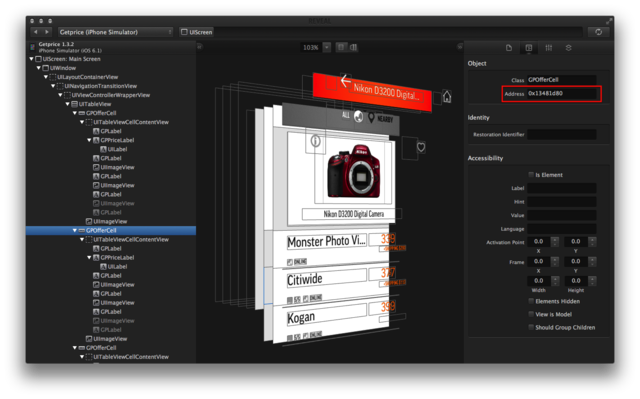Click the Nikon D3200 Digital Camera caption
Viewport: 640px width, 399px height.
(353, 214)
